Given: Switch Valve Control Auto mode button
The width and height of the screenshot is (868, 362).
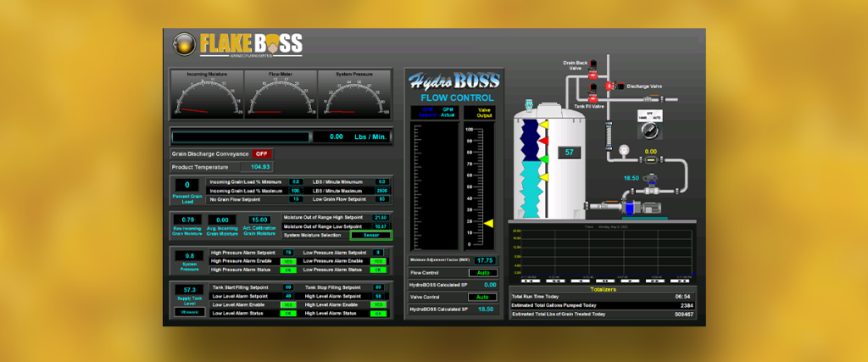Looking at the screenshot, I should 482,298.
